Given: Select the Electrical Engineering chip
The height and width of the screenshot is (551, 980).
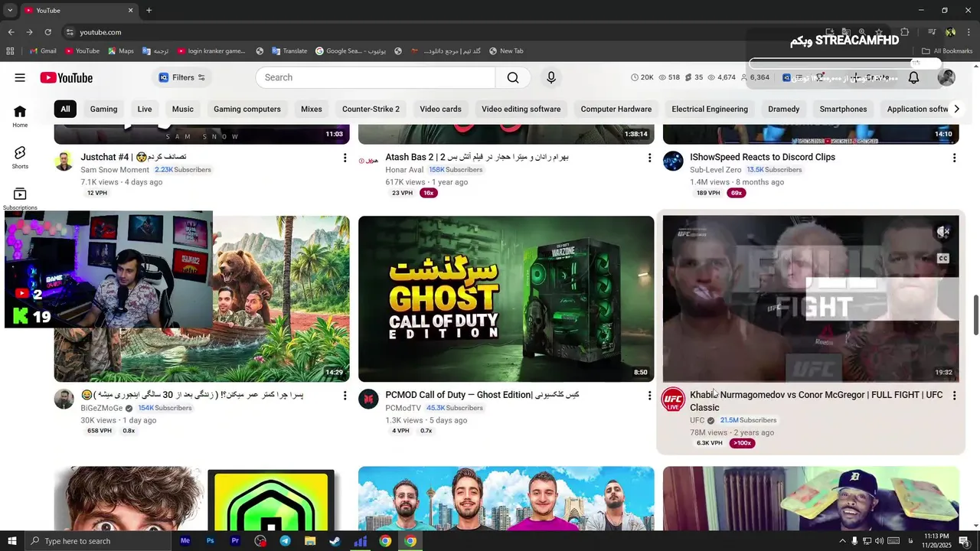Looking at the screenshot, I should [x=710, y=109].
